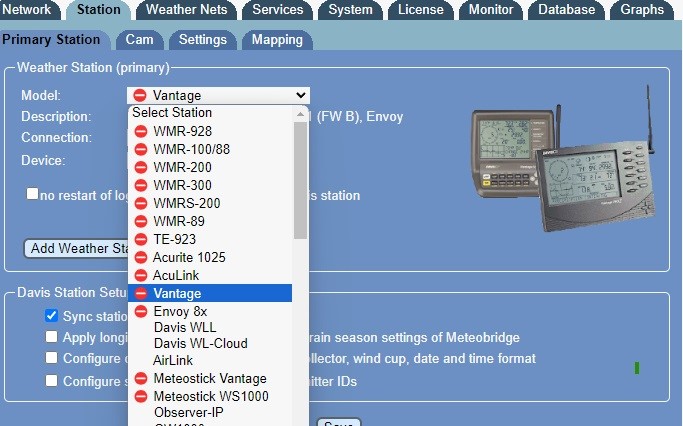This screenshot has height=426, width=683.
Task: Click the red icon in Model field
Action: 140,95
